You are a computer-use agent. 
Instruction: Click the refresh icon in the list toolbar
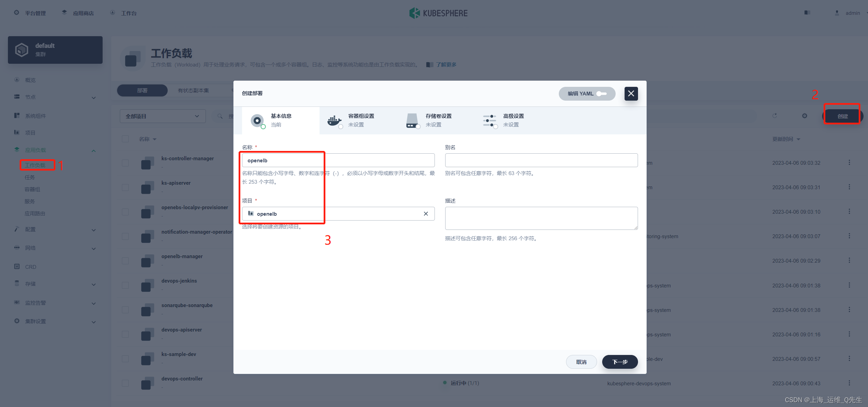[x=775, y=116]
